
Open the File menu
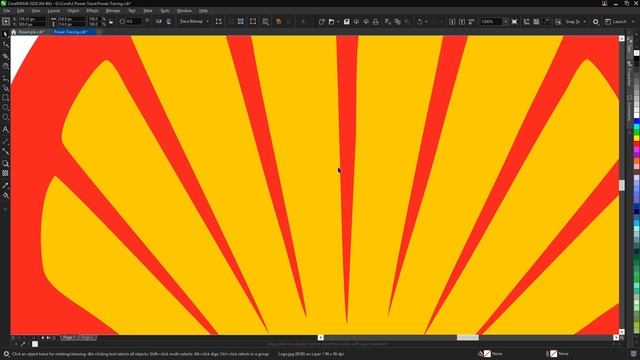[7, 11]
